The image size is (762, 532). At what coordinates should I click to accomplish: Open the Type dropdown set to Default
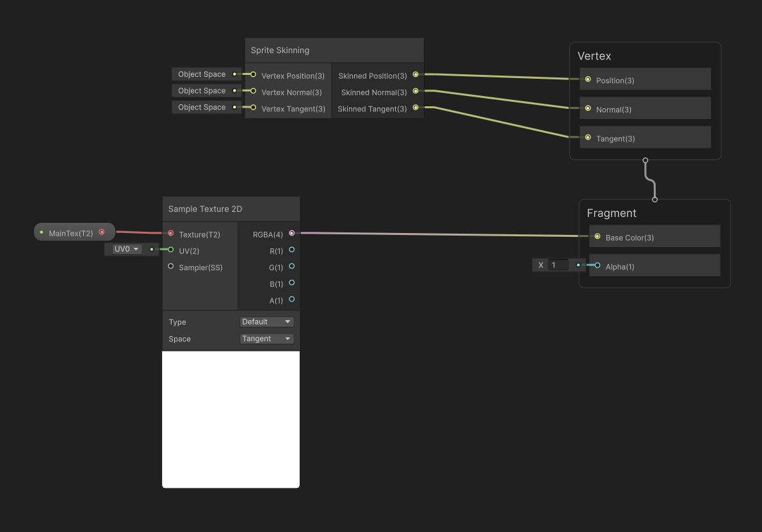pyautogui.click(x=266, y=321)
